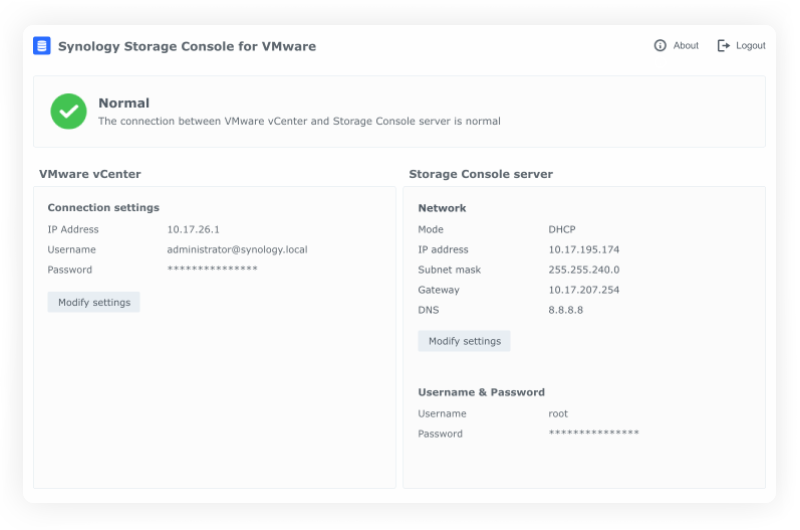800x530 pixels.
Task: Click the blue Synology Storage Console logo icon
Action: tap(42, 45)
